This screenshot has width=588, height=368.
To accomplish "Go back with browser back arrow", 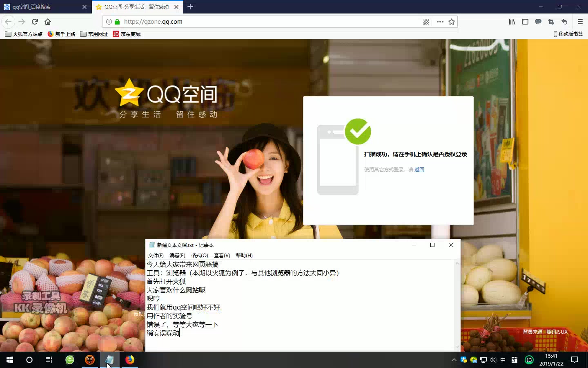I will click(8, 22).
